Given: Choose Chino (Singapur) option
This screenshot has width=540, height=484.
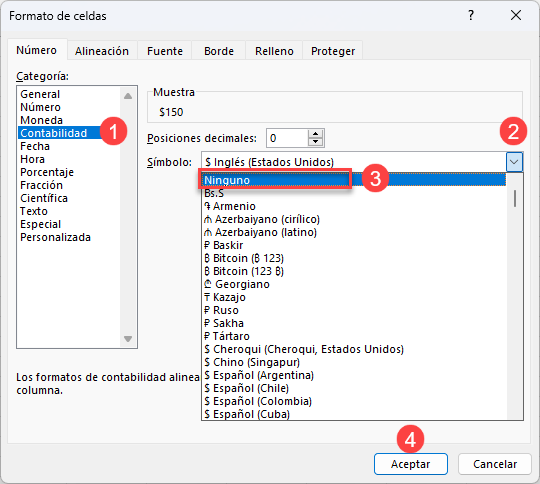Looking at the screenshot, I should pos(354,362).
